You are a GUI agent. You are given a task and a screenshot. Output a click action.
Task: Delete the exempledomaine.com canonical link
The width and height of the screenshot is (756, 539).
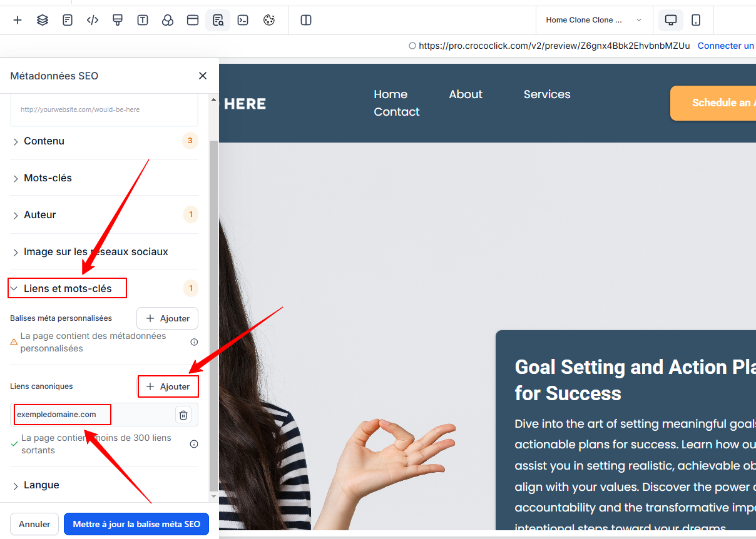pyautogui.click(x=183, y=415)
